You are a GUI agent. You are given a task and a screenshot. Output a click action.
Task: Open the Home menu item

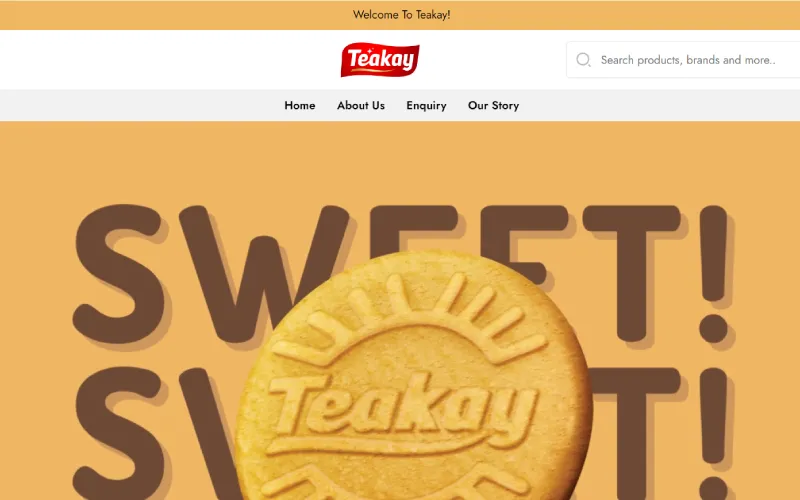coord(299,105)
